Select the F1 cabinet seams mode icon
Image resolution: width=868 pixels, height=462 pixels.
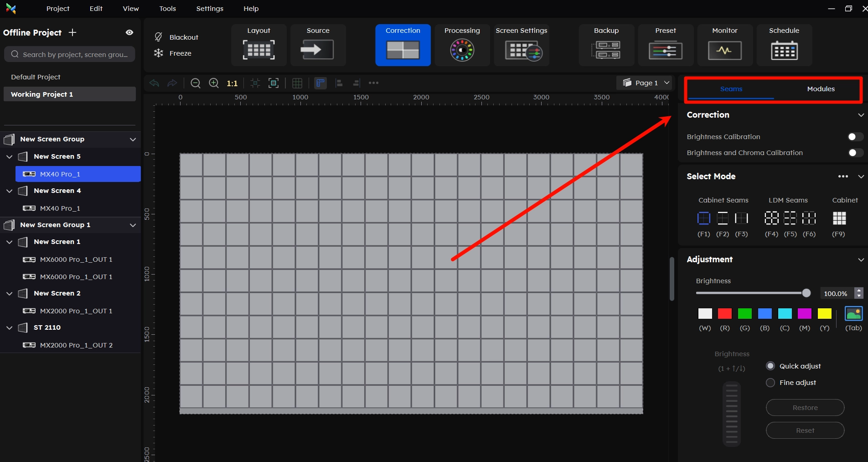point(703,218)
